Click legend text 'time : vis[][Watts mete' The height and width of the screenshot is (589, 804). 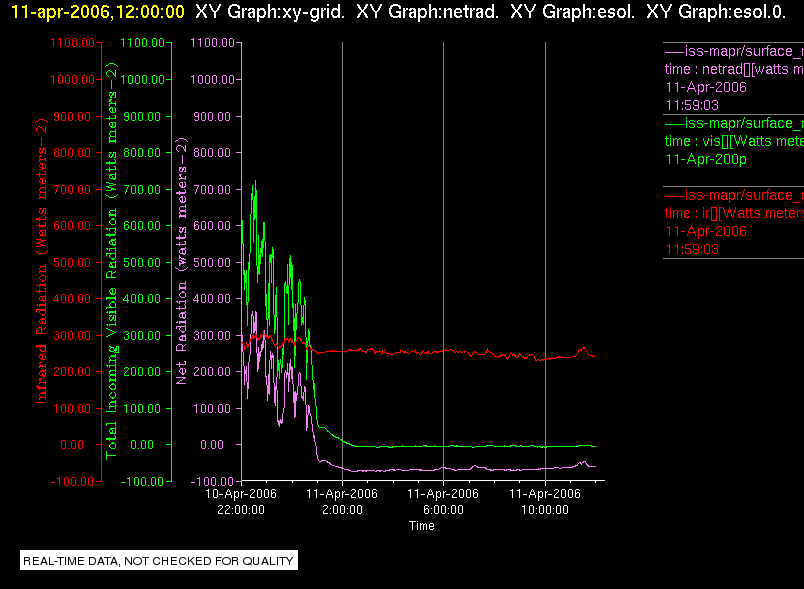[x=734, y=141]
